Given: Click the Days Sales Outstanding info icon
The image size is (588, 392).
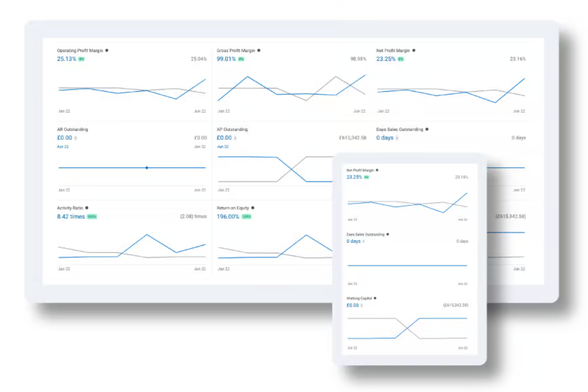Looking at the screenshot, I should pyautogui.click(x=427, y=129).
